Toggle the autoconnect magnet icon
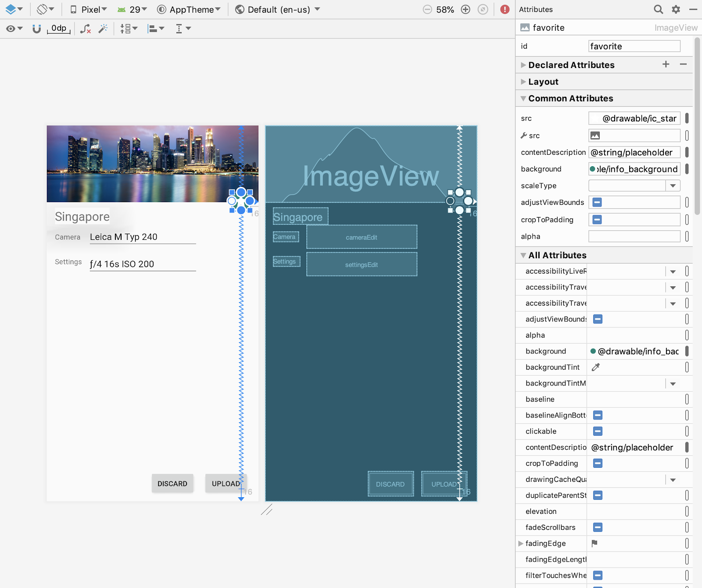Viewport: 702px width, 588px height. click(37, 29)
